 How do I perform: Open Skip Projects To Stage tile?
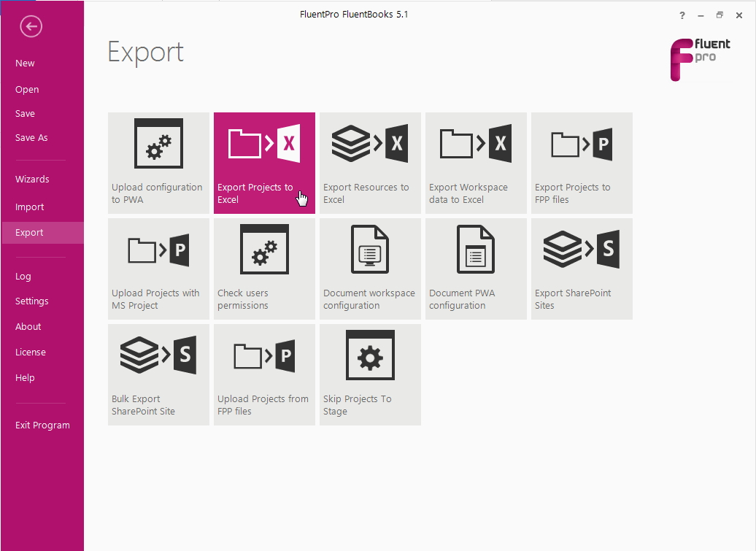[x=370, y=374]
